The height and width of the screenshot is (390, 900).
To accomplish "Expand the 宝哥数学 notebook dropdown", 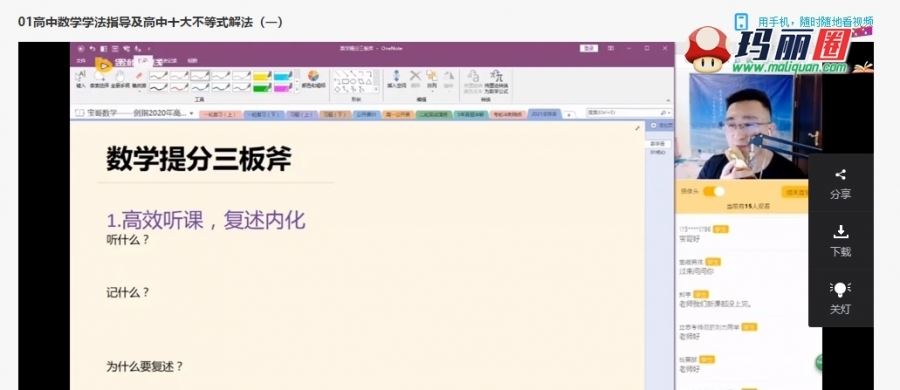I will [191, 113].
